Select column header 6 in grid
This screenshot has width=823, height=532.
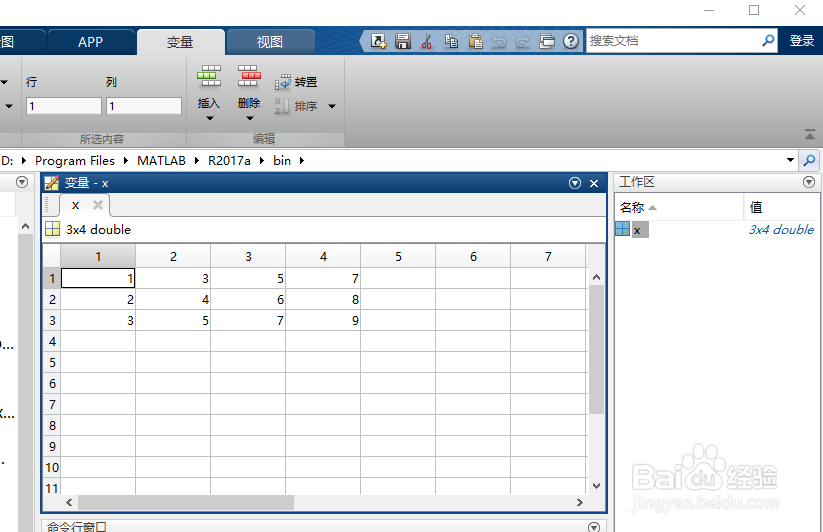pyautogui.click(x=473, y=256)
